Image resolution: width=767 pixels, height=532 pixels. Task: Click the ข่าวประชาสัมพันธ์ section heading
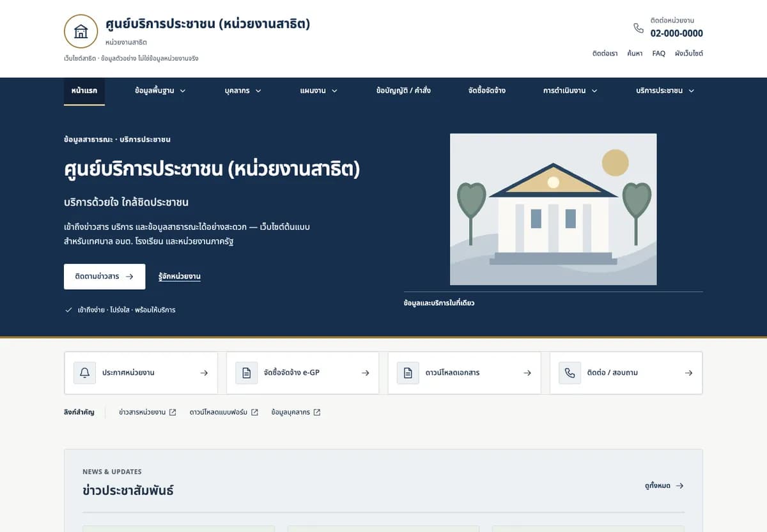(128, 490)
